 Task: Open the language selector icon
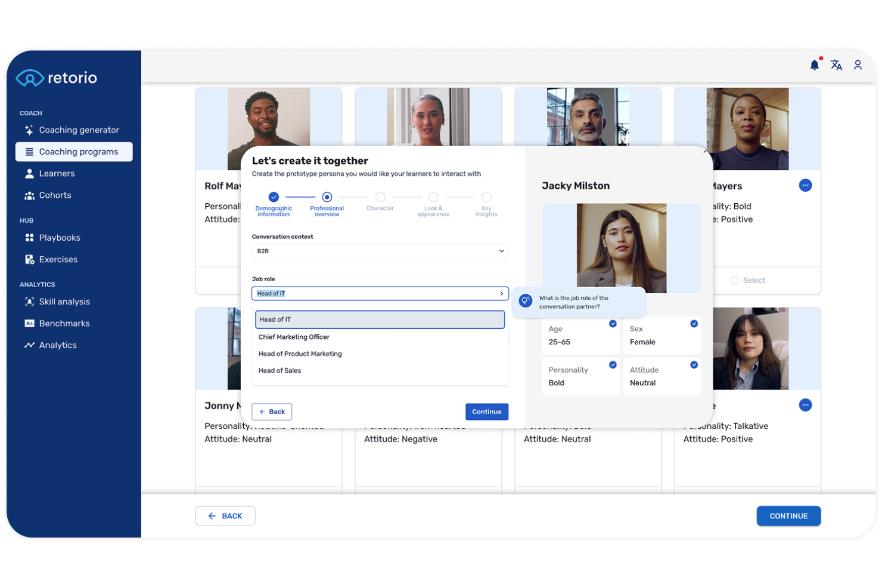(x=836, y=65)
